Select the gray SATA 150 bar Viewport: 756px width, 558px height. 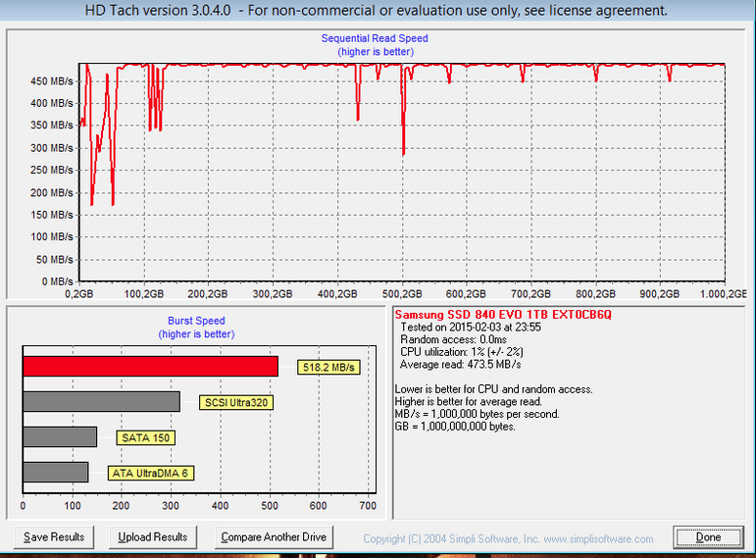[60, 437]
